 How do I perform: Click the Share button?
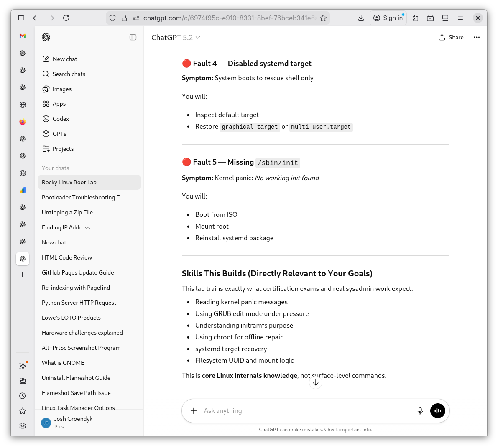coord(451,37)
